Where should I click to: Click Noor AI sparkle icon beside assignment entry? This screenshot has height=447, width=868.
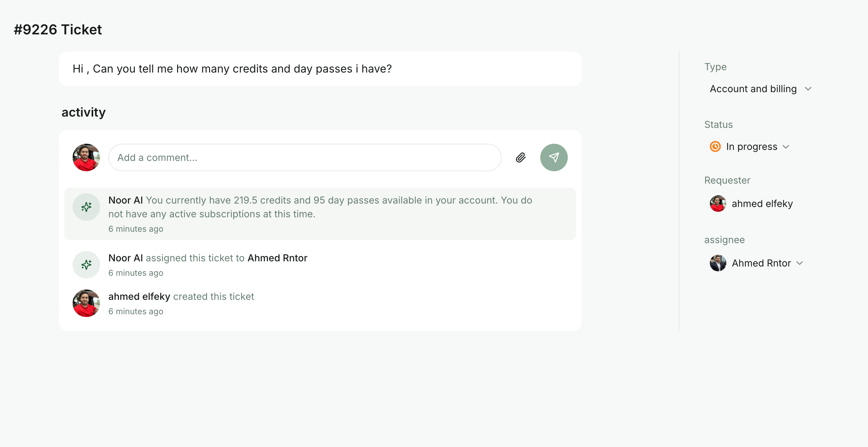86,265
